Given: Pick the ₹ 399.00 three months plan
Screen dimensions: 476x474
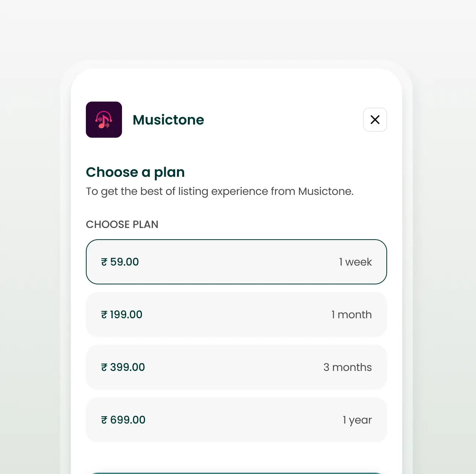Looking at the screenshot, I should (236, 367).
